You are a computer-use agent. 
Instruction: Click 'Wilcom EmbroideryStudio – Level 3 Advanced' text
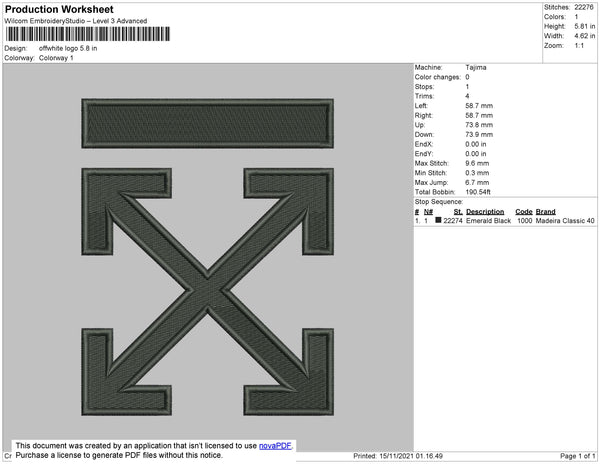click(75, 21)
